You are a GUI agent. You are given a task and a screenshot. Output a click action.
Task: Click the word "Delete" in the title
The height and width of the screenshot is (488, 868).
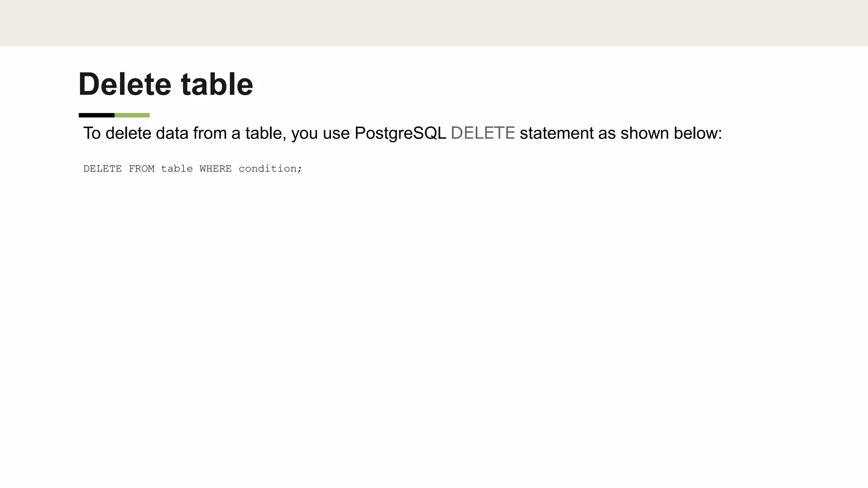click(125, 84)
